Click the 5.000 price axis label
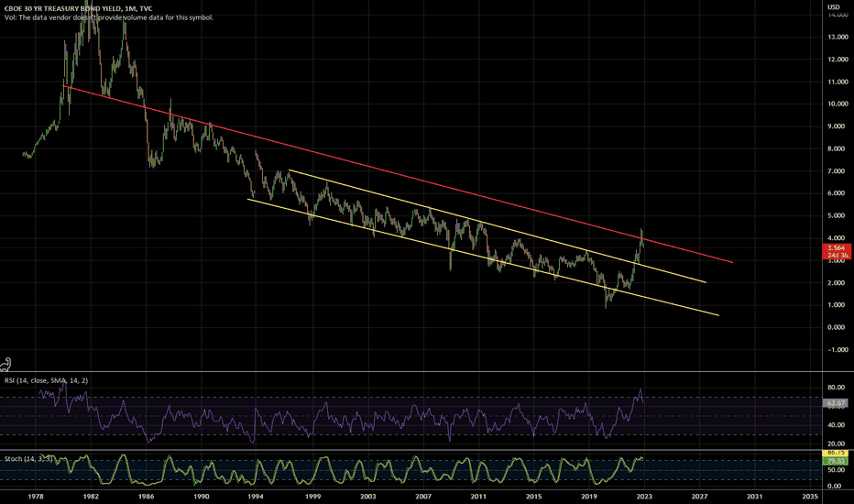 pyautogui.click(x=838, y=215)
